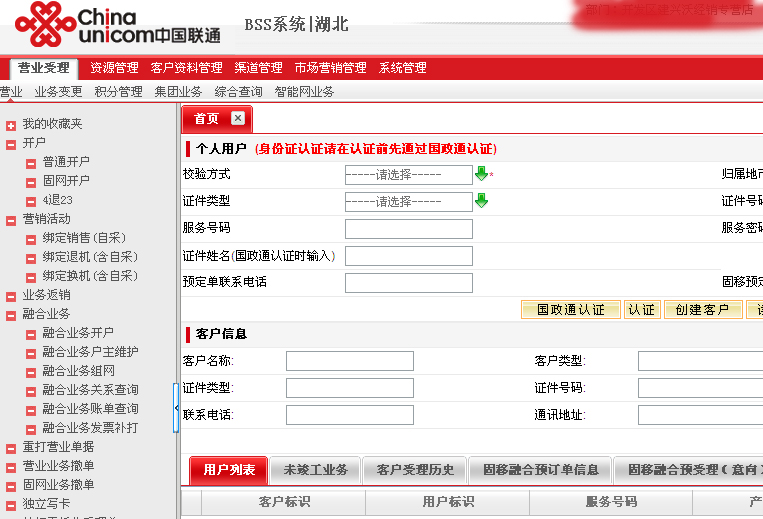Click icon beside 融合业务开户

(31, 335)
